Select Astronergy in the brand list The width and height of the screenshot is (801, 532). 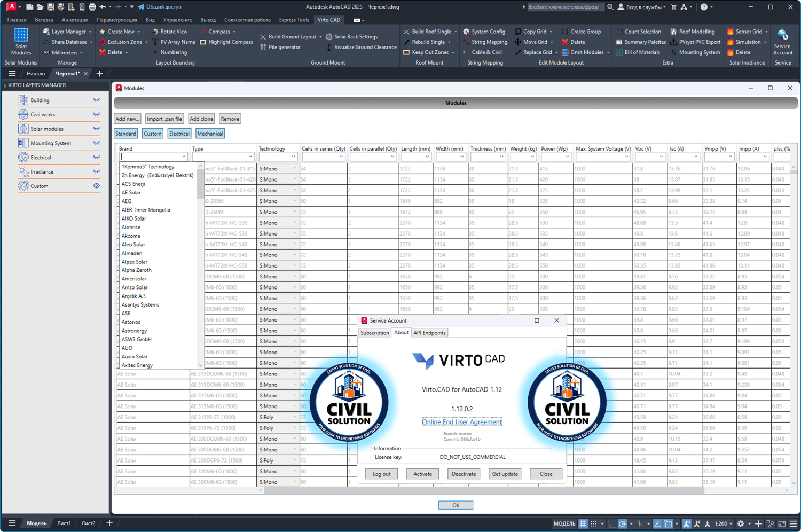point(134,331)
